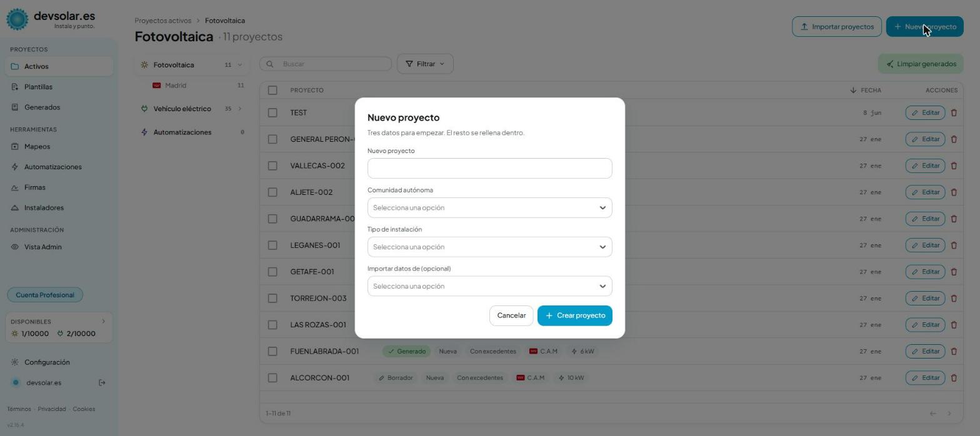980x436 pixels.
Task: Check the ALCORCON-001 row checkbox
Action: tap(272, 378)
